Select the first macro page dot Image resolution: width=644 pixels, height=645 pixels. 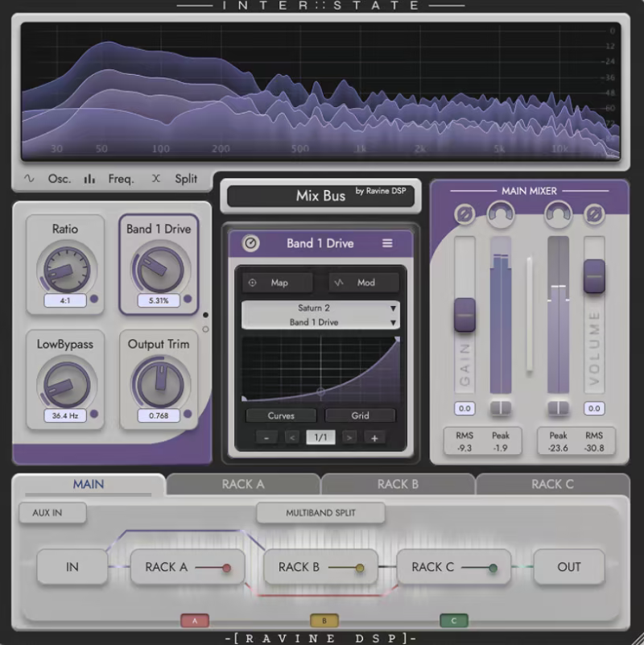click(x=205, y=315)
